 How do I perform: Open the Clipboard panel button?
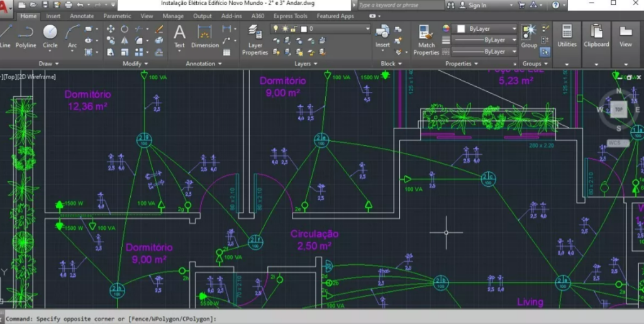[596, 36]
